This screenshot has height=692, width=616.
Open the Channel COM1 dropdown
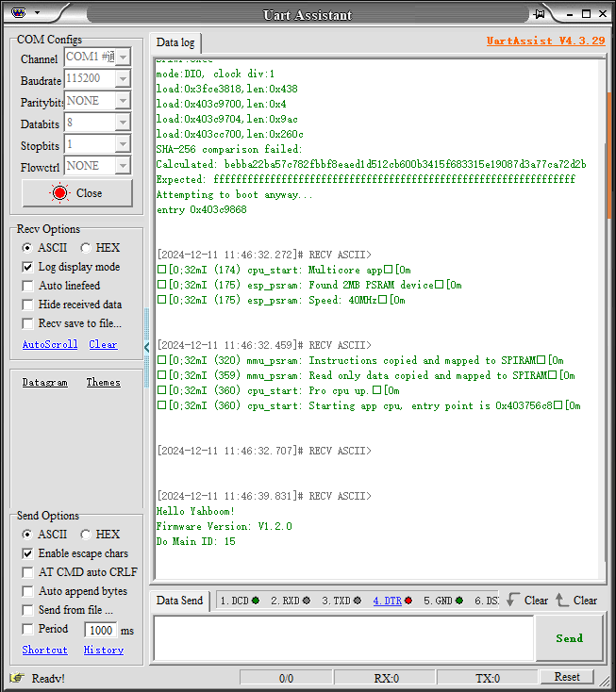(123, 57)
